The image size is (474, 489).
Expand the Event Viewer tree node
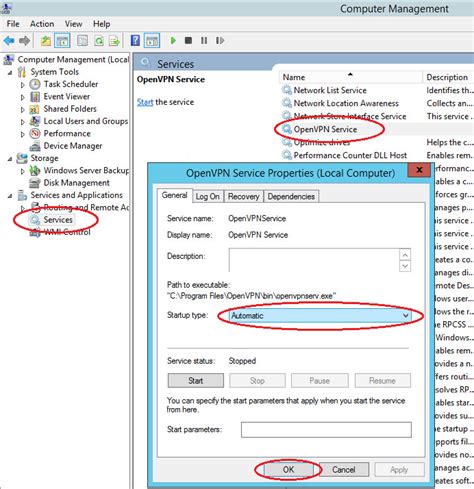pyautogui.click(x=23, y=97)
